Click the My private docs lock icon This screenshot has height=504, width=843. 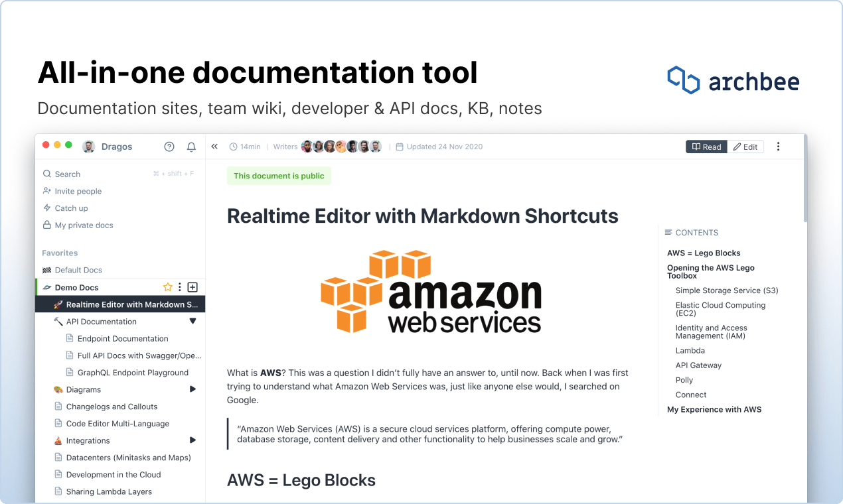[47, 225]
